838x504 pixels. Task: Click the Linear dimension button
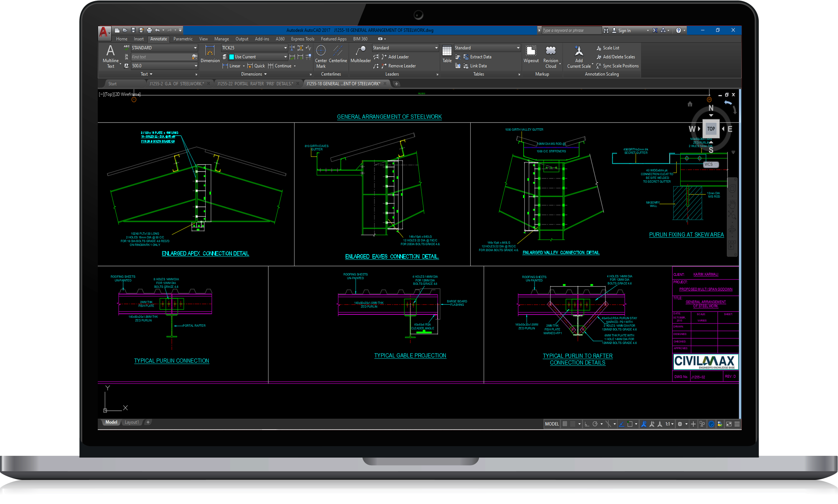232,66
